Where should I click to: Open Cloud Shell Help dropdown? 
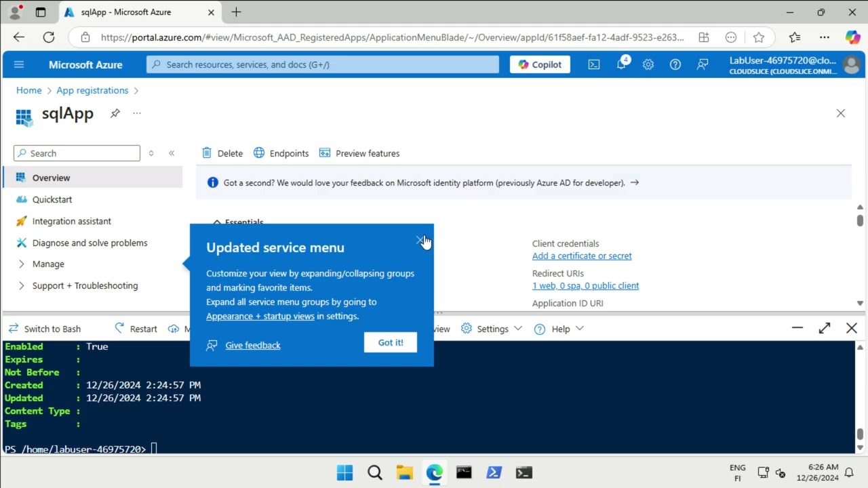559,329
